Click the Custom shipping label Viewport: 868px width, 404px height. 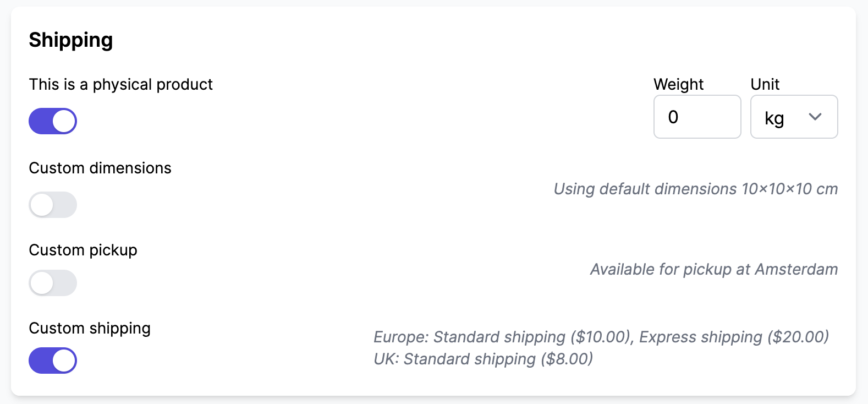(90, 328)
